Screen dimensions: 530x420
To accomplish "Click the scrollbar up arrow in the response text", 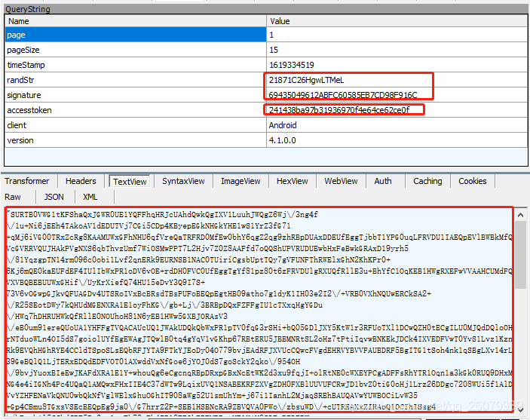I will (x=520, y=214).
